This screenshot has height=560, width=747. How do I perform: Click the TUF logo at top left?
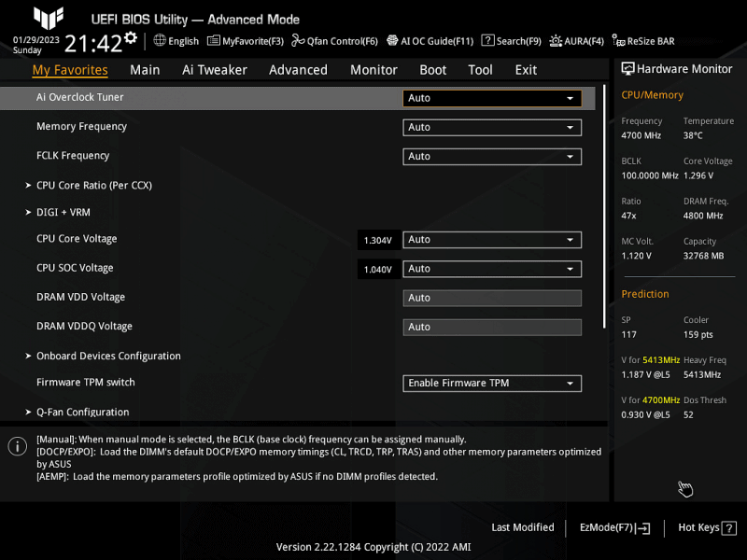point(49,18)
